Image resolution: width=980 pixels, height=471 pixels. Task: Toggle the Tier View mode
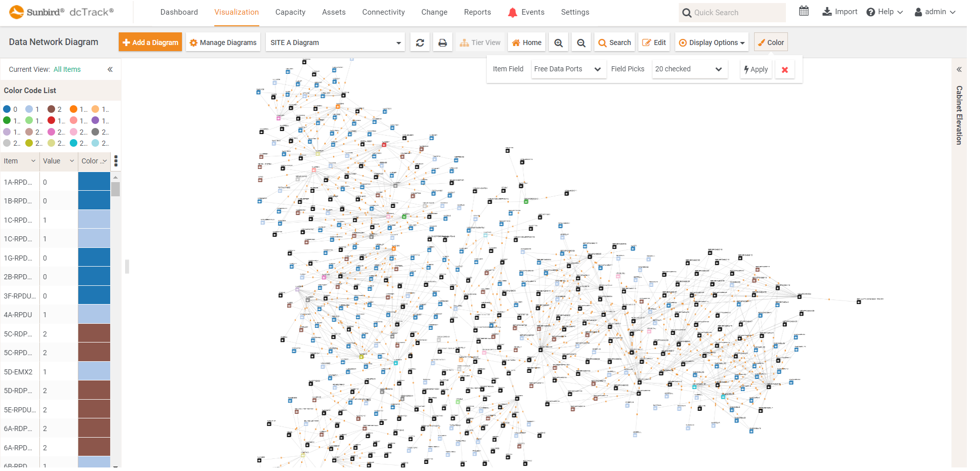pyautogui.click(x=480, y=42)
